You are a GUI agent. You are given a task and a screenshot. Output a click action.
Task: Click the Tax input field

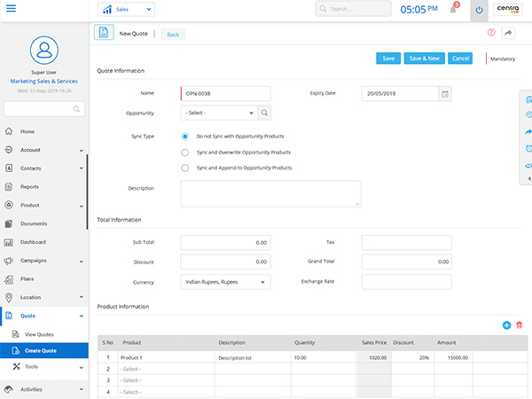[x=406, y=243]
